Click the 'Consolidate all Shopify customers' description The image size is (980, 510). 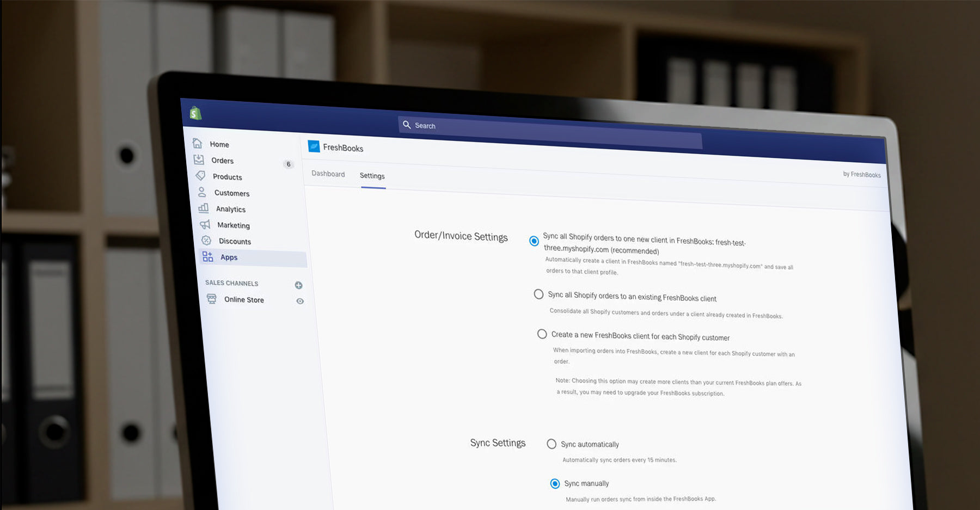pyautogui.click(x=666, y=313)
